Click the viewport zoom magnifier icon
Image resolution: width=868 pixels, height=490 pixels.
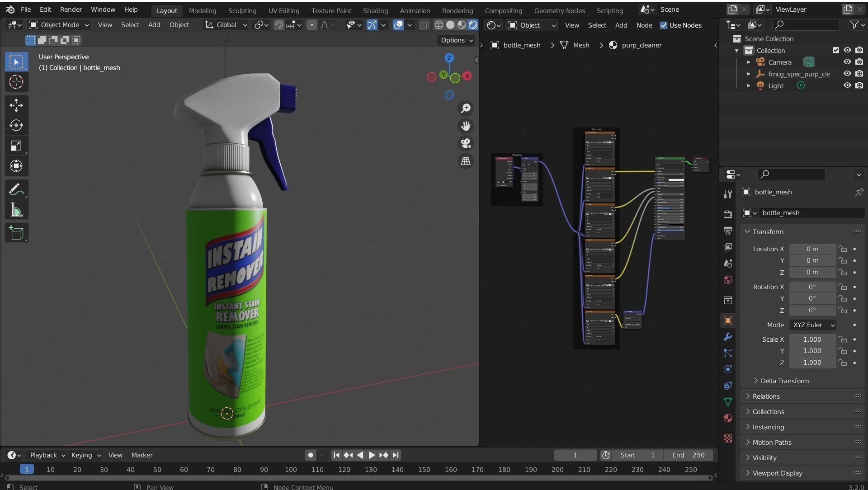pyautogui.click(x=466, y=108)
